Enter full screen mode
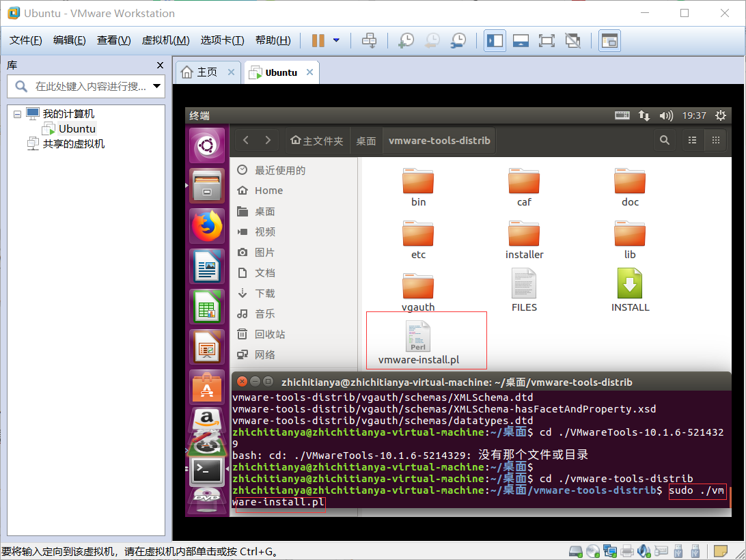The height and width of the screenshot is (560, 746). click(x=547, y=40)
